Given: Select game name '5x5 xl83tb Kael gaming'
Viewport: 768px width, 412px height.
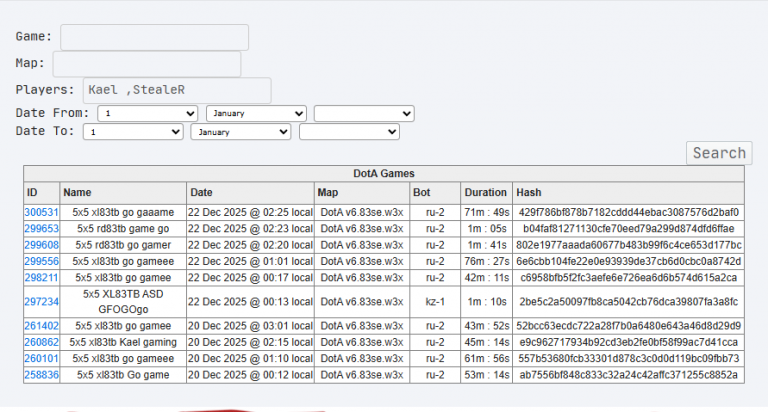Looking at the screenshot, I should pyautogui.click(x=123, y=342).
